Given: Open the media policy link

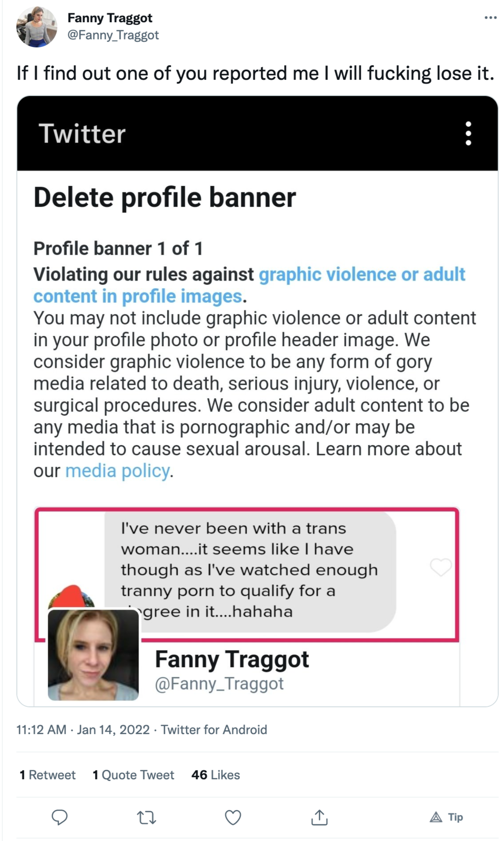Looking at the screenshot, I should click(x=118, y=471).
